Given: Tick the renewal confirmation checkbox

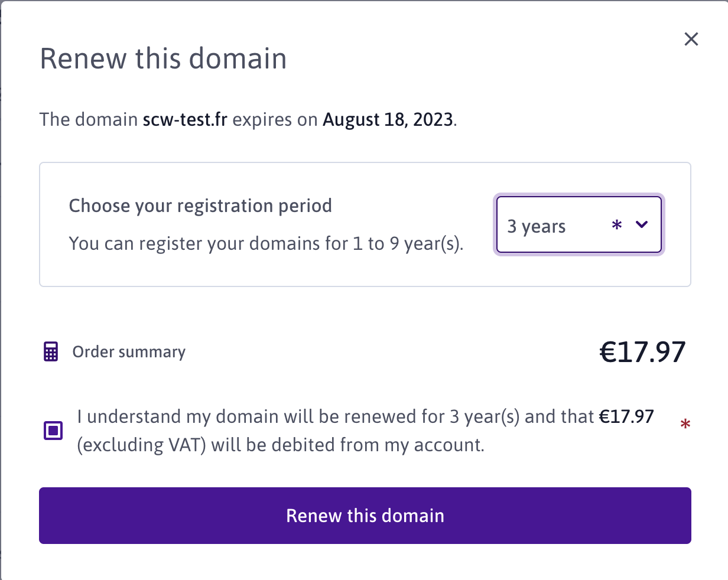Looking at the screenshot, I should (54, 430).
